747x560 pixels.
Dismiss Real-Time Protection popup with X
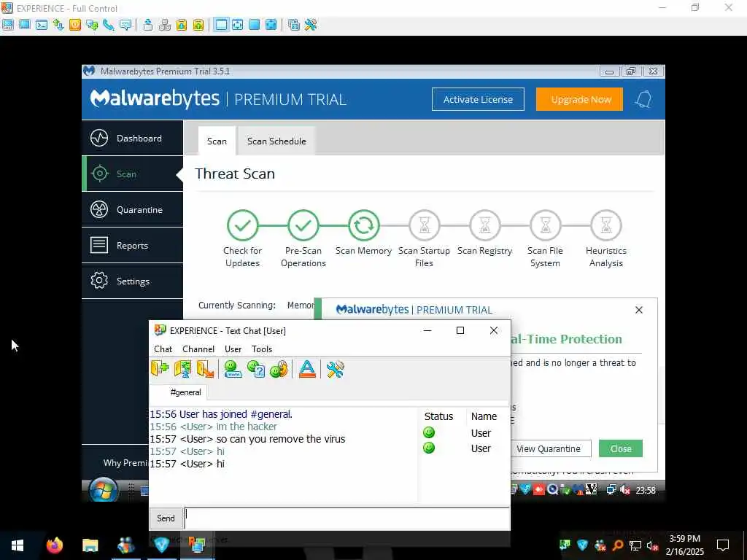[x=639, y=310]
